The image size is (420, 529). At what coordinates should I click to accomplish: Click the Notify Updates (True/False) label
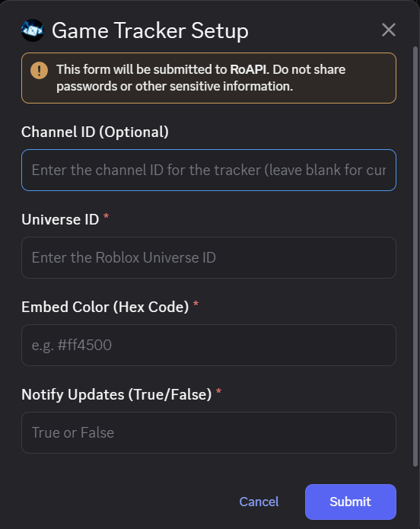116,395
